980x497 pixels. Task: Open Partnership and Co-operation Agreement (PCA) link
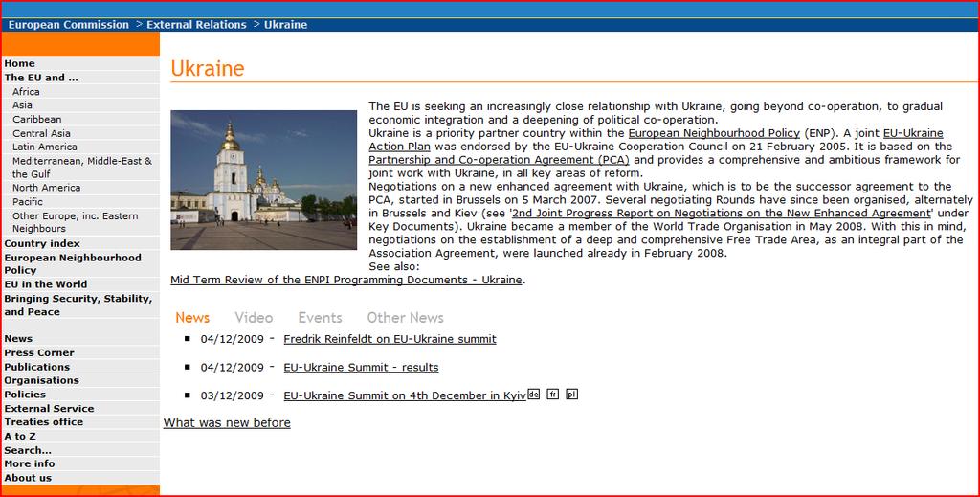pyautogui.click(x=499, y=159)
